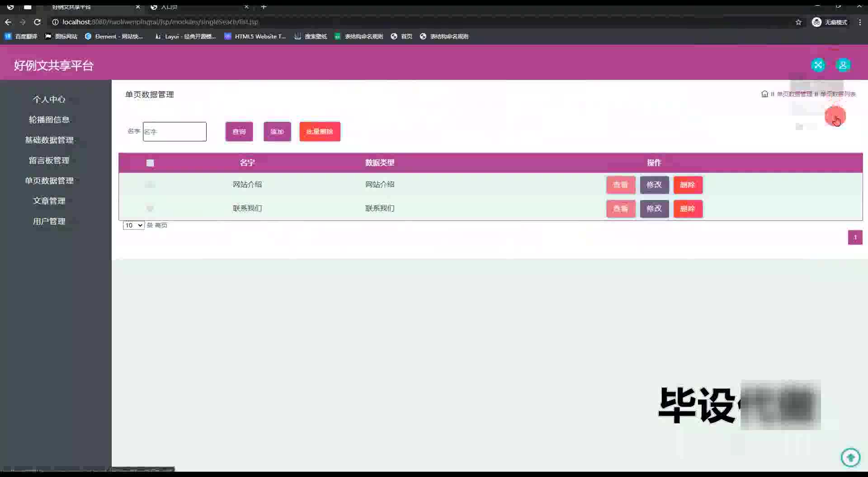Image resolution: width=868 pixels, height=477 pixels.
Task: Click the home icon in breadcrumb
Action: pos(764,94)
